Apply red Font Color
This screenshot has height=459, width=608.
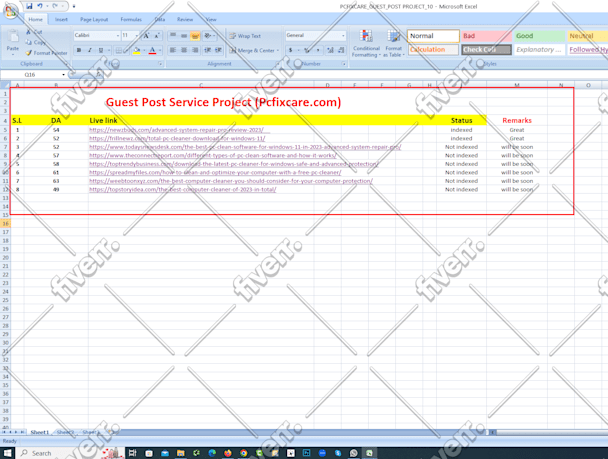[152, 50]
